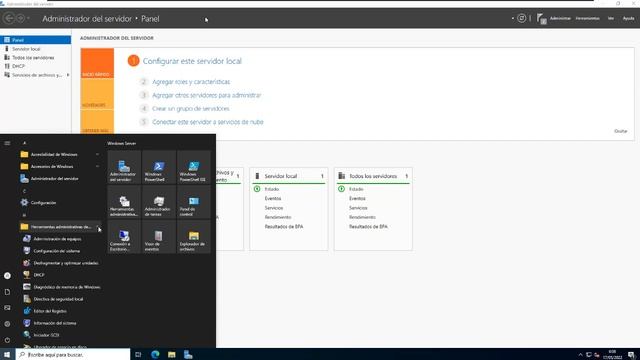Viewport: 640px width, 360px height.
Task: Launch Windows PowerShell tile
Action: point(159,167)
